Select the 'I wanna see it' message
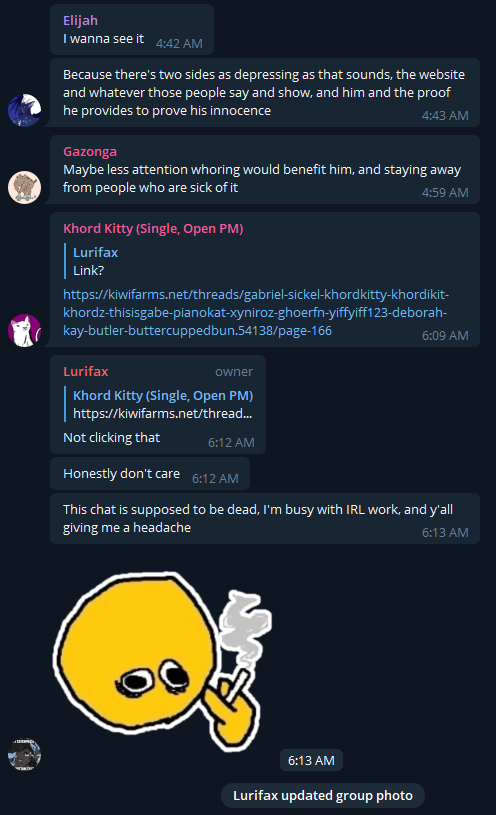Viewport: 496px width, 815px height. (x=132, y=30)
